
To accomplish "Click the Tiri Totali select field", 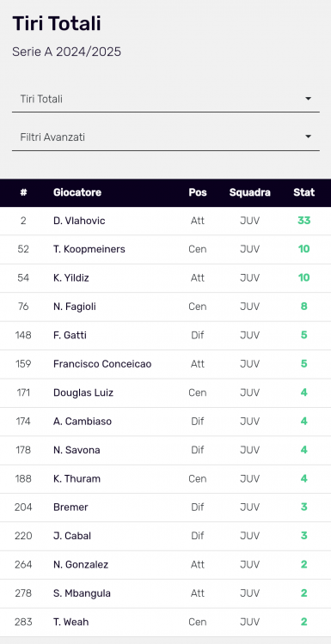I will coord(166,100).
